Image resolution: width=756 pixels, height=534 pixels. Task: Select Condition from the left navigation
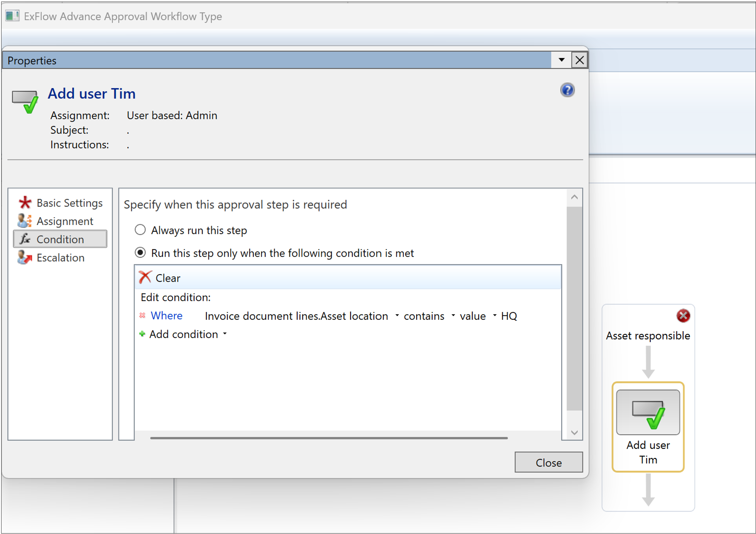[x=60, y=239]
